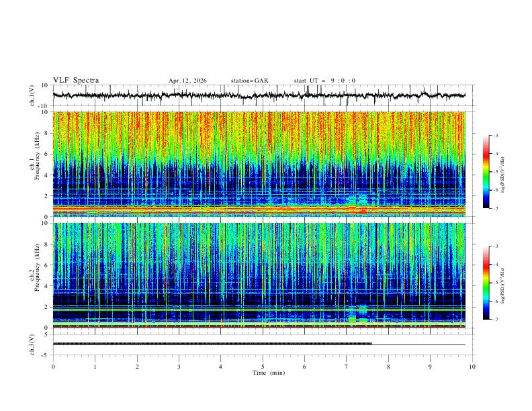Image resolution: width=532 pixels, height=411 pixels.
Task: Click the "-7" label on ch.2 color bar
Action: click(x=495, y=319)
